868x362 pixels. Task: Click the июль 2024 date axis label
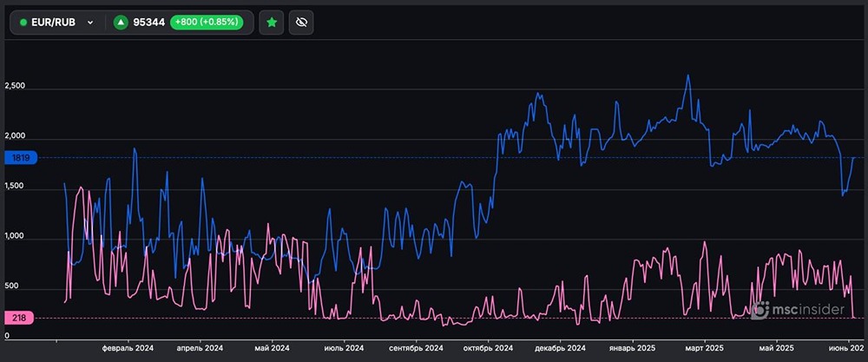tap(344, 348)
